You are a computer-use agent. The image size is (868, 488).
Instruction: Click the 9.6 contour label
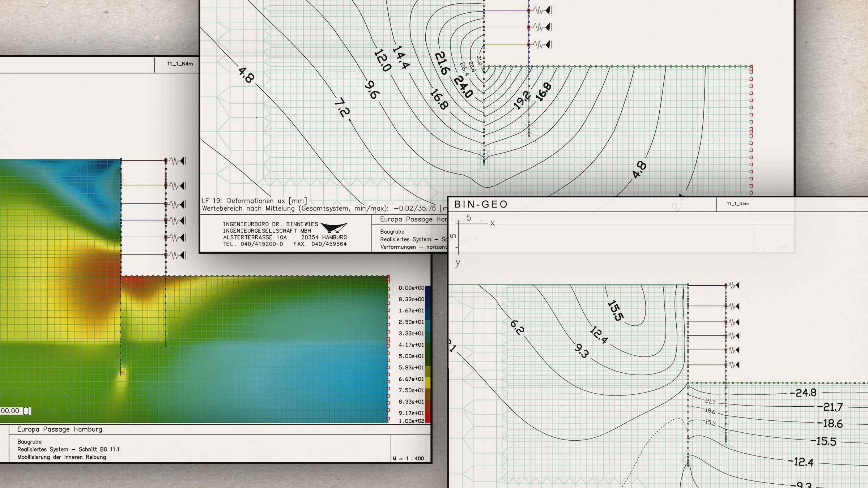tap(371, 90)
